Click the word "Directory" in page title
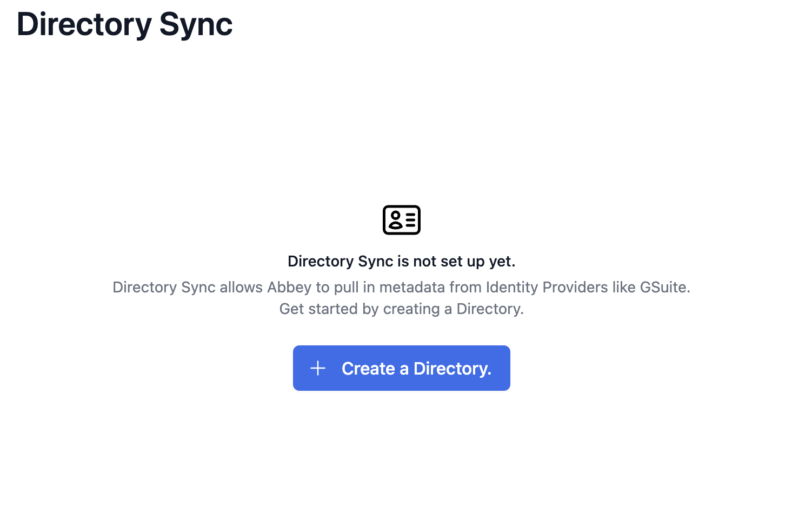Viewport: 812px width, 514px height. click(84, 24)
